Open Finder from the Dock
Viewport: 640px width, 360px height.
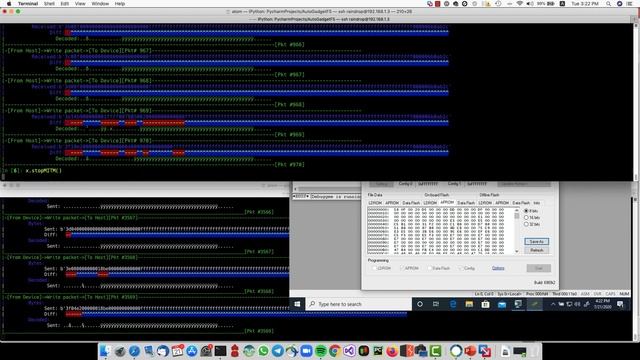point(105,351)
